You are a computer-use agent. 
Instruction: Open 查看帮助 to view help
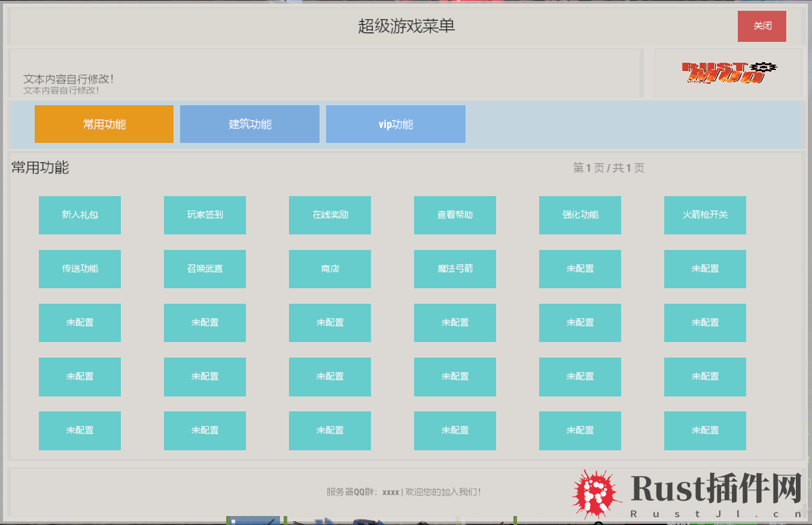point(455,215)
